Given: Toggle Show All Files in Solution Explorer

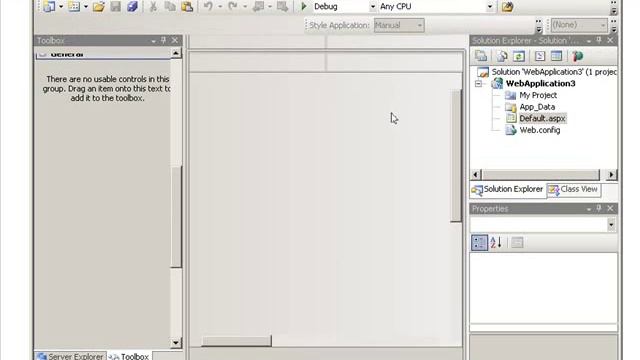Looking at the screenshot, I should [x=502, y=56].
